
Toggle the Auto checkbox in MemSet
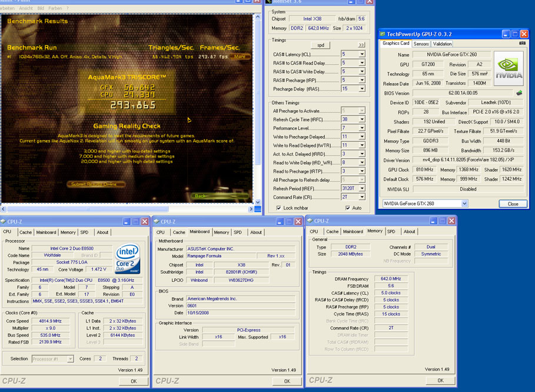(347, 208)
